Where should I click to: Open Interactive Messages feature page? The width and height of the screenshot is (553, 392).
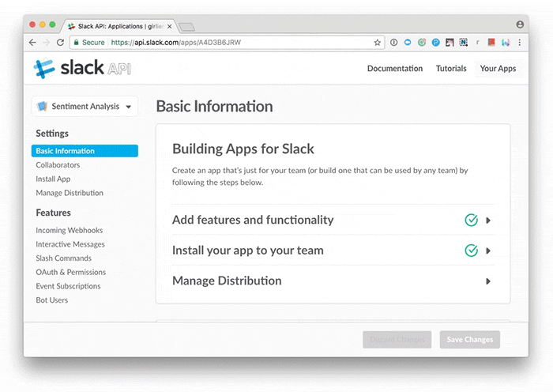(x=70, y=244)
